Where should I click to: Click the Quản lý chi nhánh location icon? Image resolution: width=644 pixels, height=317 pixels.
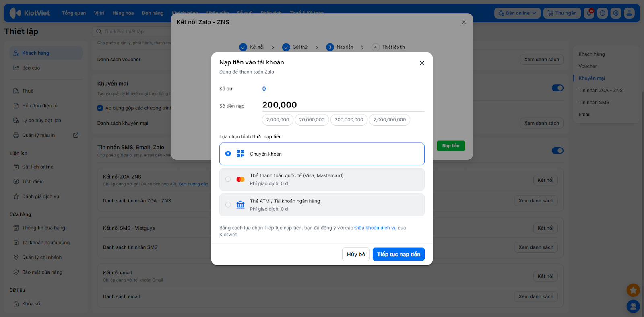(x=16, y=257)
